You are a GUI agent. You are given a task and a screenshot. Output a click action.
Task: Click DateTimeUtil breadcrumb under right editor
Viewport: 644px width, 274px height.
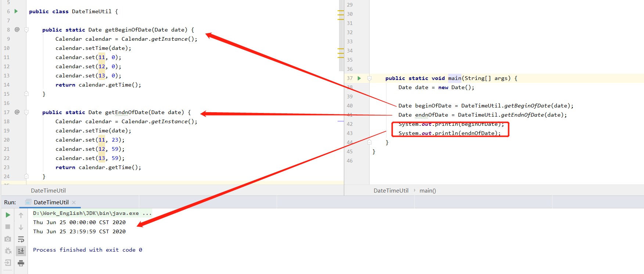(x=391, y=190)
